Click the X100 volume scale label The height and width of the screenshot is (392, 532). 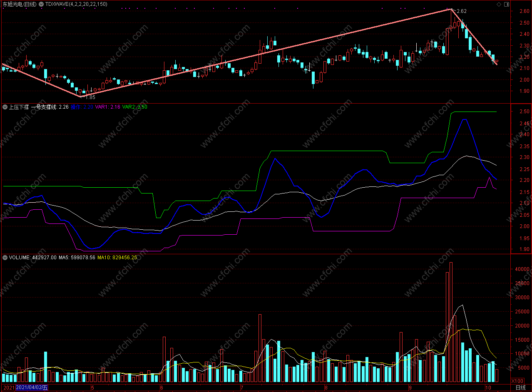(x=517, y=381)
